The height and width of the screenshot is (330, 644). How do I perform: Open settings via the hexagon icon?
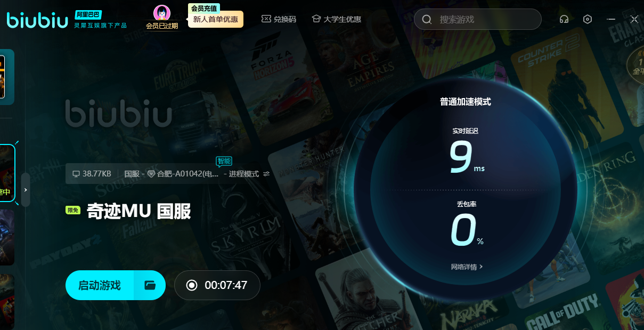[588, 19]
